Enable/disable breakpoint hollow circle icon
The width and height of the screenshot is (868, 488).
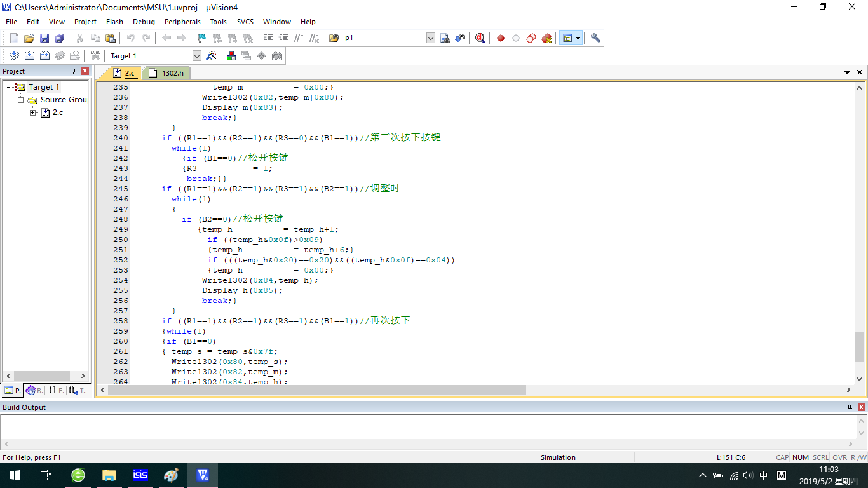[516, 38]
